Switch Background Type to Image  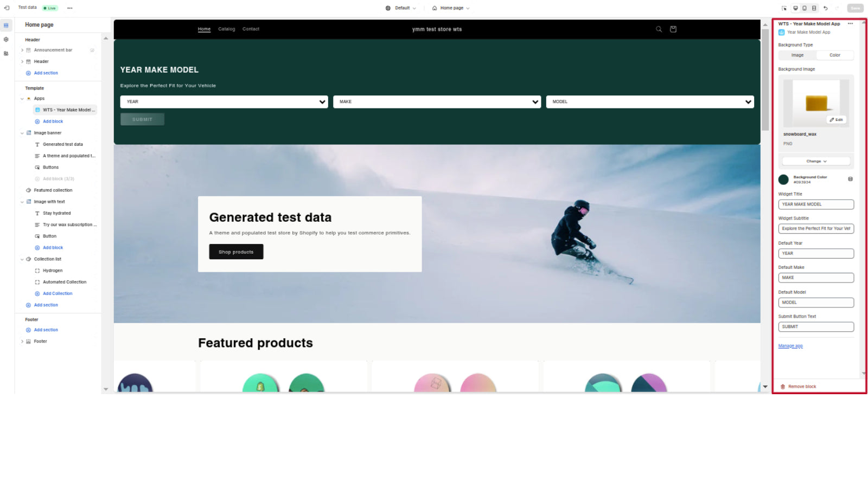tap(797, 55)
